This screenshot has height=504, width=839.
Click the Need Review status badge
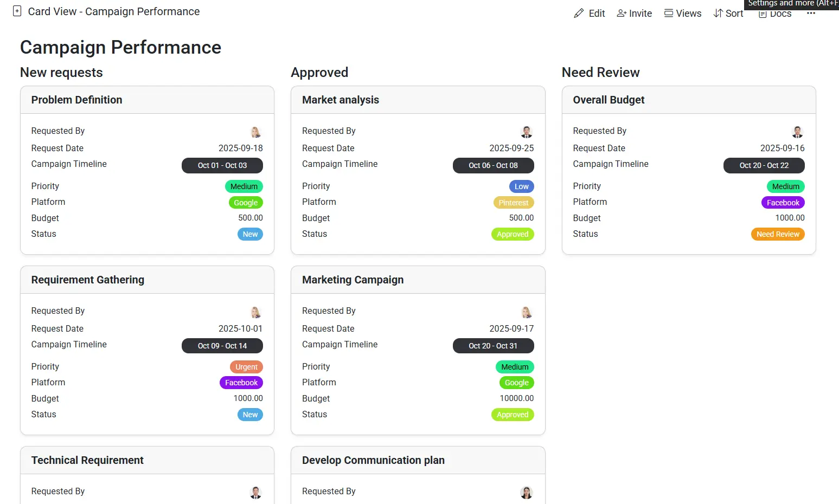(x=777, y=234)
